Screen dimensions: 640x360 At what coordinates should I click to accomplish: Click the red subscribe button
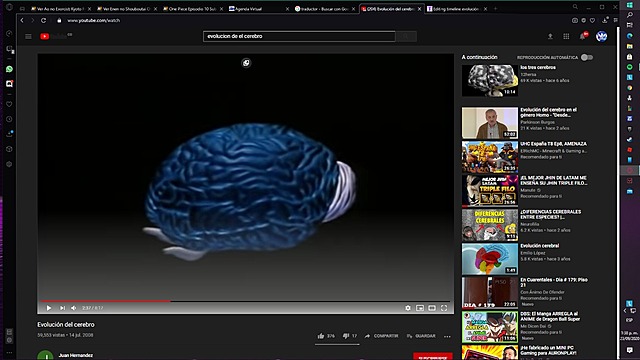pyautogui.click(x=433, y=356)
